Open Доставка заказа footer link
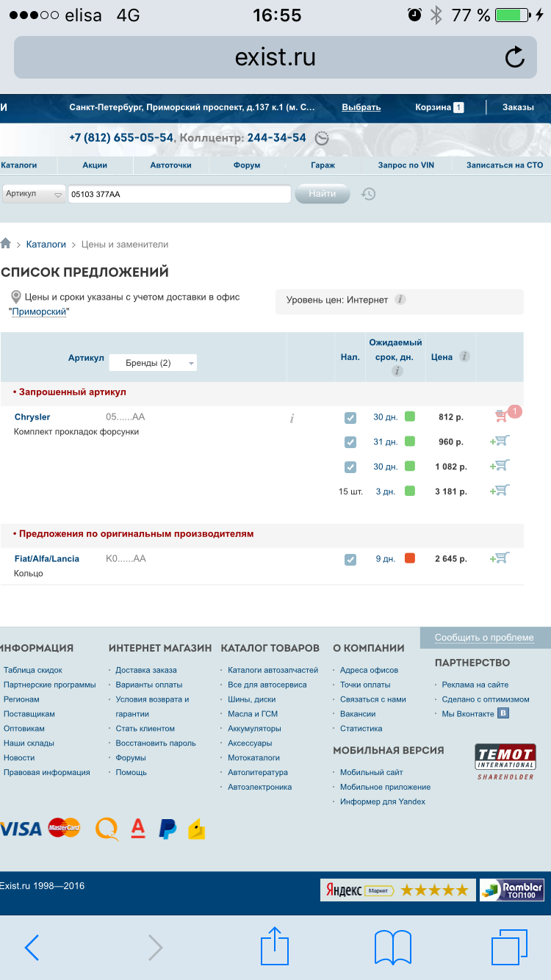This screenshot has height=980, width=551. coord(146,670)
